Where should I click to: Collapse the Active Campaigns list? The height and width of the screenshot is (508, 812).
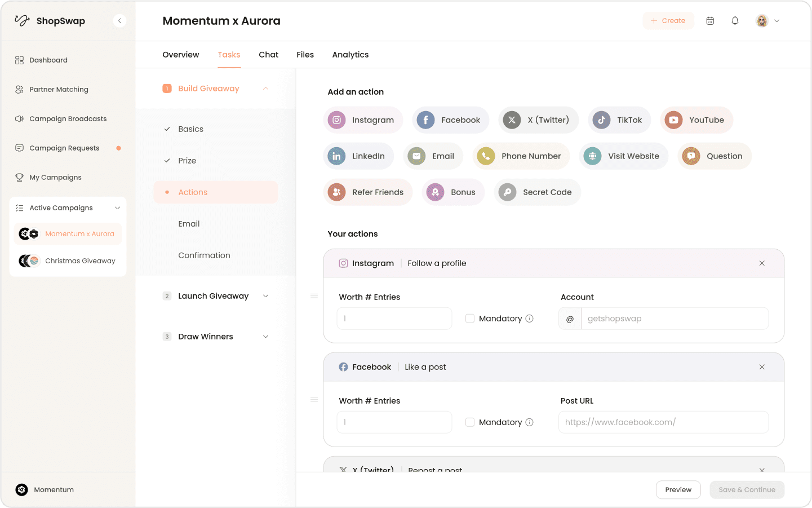coord(117,208)
